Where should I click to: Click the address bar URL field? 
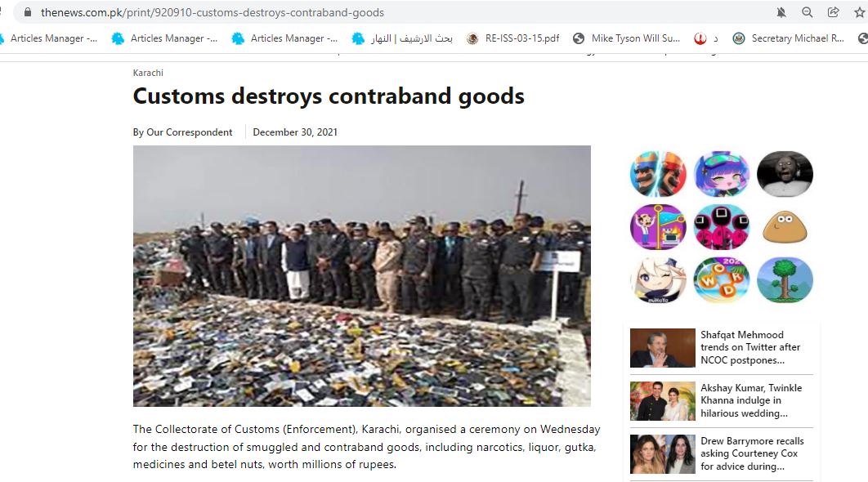click(x=387, y=12)
